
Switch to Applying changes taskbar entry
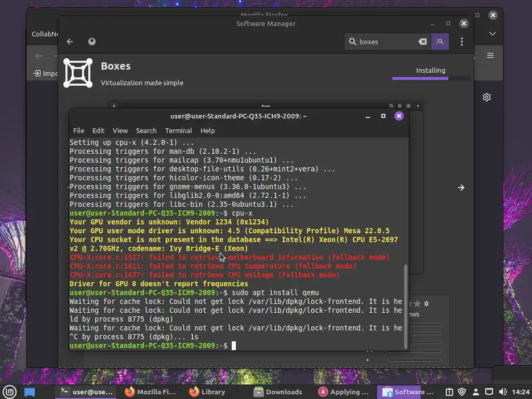[x=343, y=392]
